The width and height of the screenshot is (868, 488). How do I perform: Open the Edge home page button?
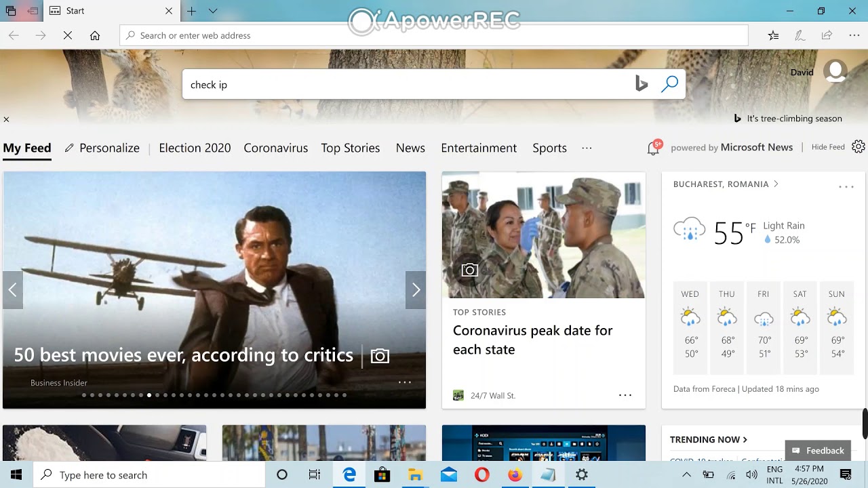pyautogui.click(x=95, y=35)
